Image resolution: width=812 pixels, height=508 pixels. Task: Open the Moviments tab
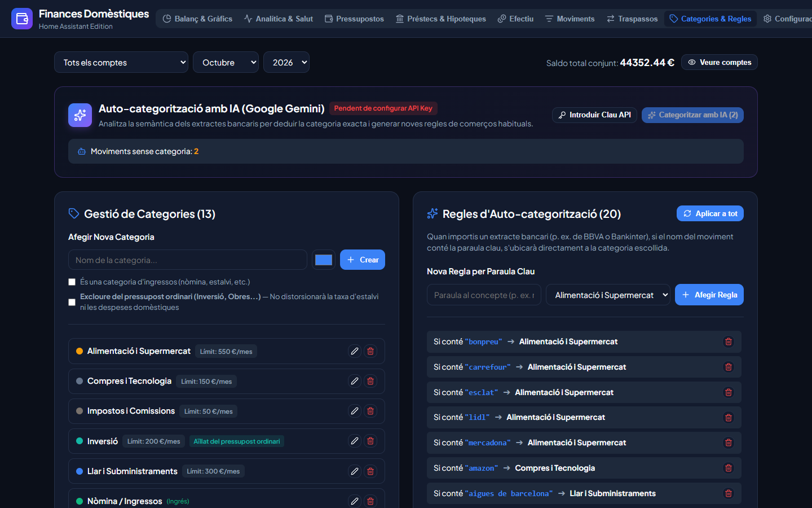click(570, 19)
